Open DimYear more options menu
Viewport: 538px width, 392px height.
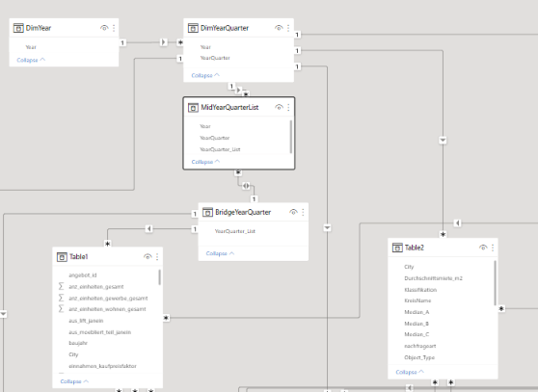(114, 28)
